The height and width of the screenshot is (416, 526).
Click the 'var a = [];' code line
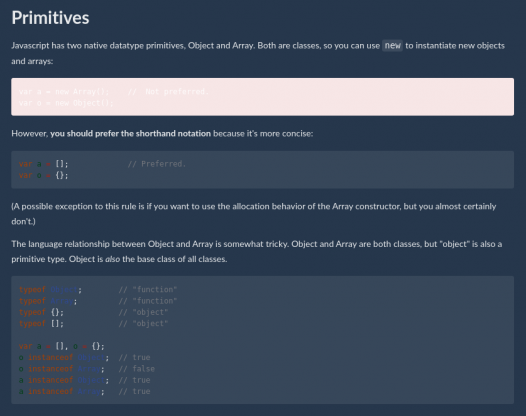(44, 164)
